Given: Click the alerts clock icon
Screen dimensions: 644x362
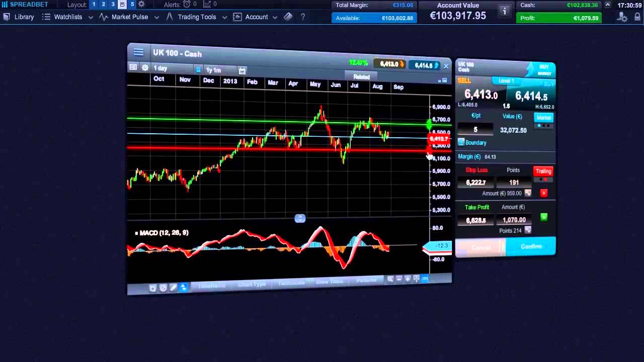Looking at the screenshot, I should tap(187, 4).
